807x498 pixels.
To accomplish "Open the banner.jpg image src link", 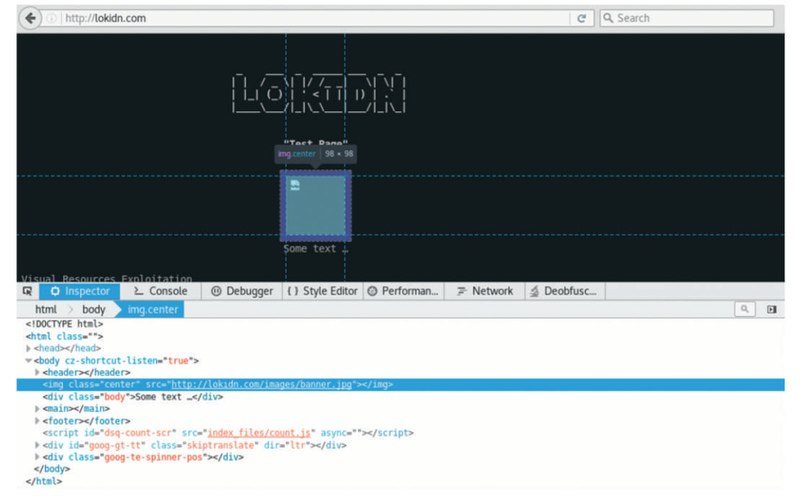I will tap(261, 385).
